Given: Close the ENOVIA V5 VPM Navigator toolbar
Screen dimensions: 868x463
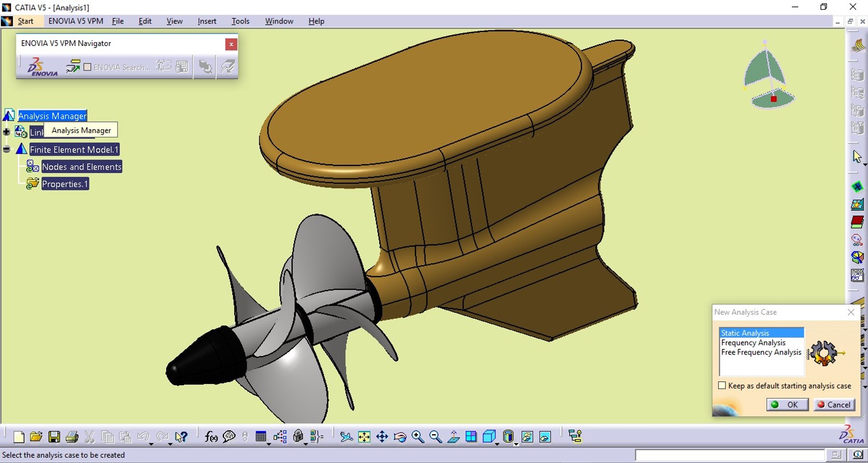Looking at the screenshot, I should [x=231, y=44].
